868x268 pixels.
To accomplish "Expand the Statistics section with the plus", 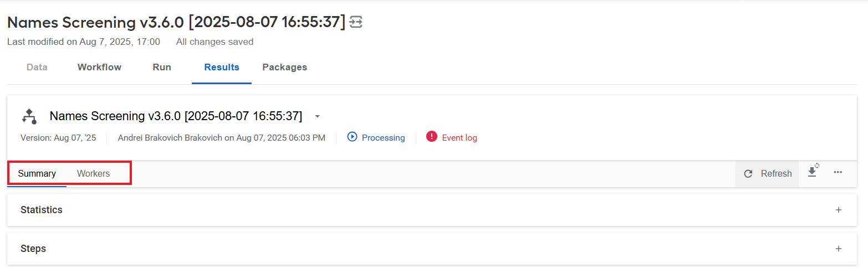I will tap(839, 210).
